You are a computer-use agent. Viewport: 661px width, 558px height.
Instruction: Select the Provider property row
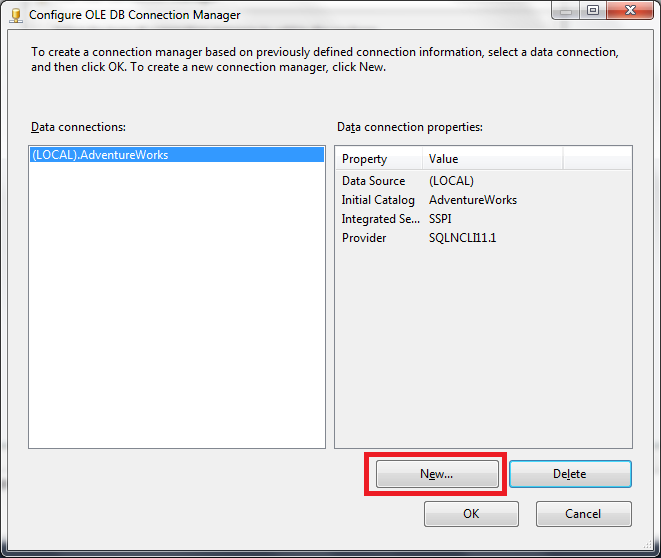pos(483,238)
